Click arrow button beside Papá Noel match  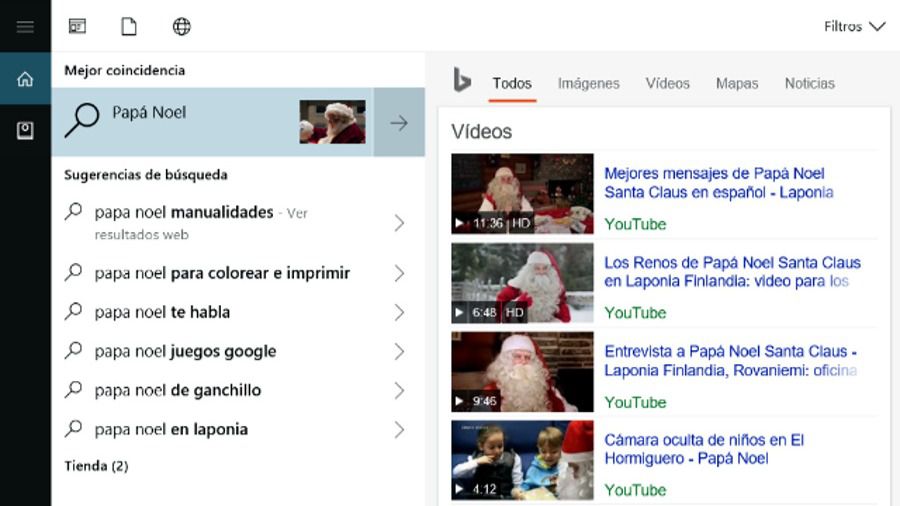pyautogui.click(x=399, y=122)
